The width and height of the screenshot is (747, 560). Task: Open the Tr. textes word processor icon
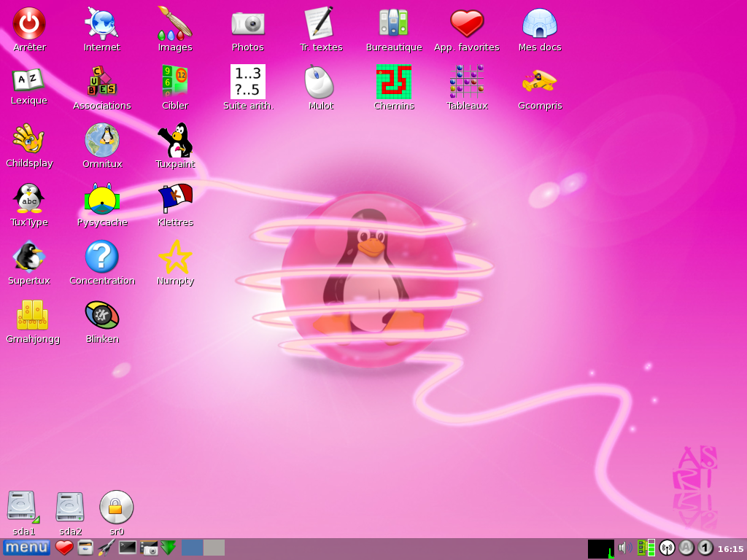tap(321, 23)
